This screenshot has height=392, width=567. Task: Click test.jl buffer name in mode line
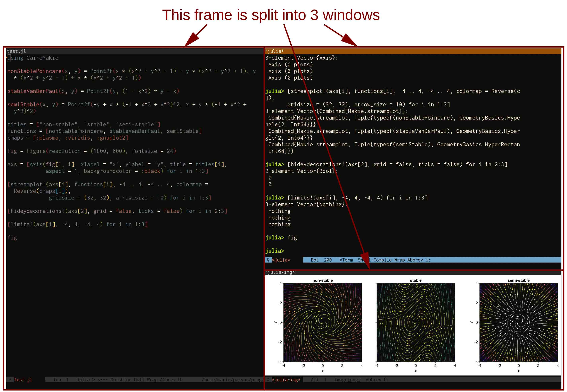click(23, 379)
